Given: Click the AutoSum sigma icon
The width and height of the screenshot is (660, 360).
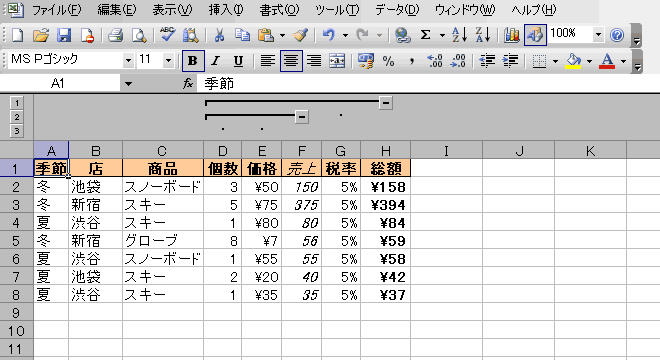Looking at the screenshot, I should point(426,35).
